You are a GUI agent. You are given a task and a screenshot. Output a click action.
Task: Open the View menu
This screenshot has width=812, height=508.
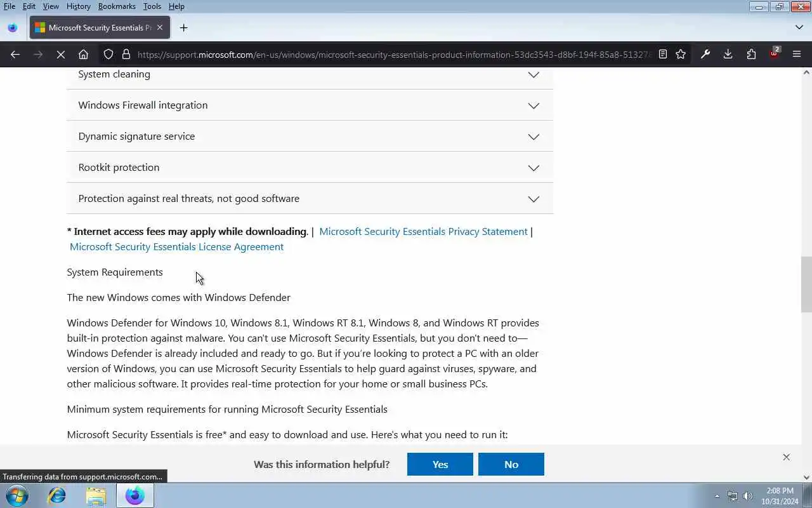tap(51, 6)
